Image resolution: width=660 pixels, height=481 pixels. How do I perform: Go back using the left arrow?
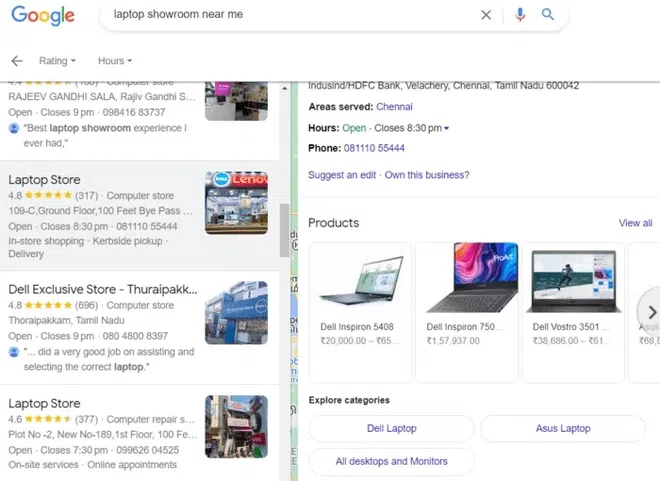point(17,61)
